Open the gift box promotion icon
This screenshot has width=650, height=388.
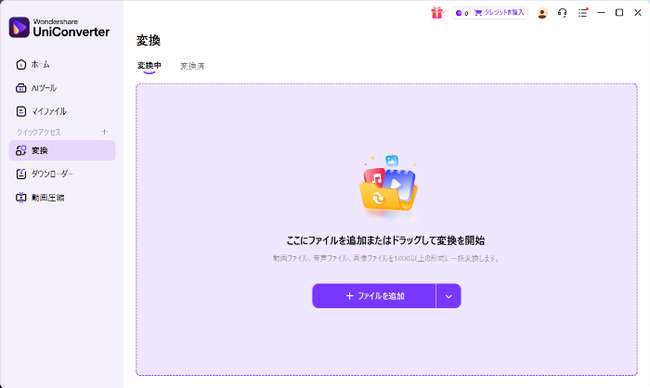[437, 13]
